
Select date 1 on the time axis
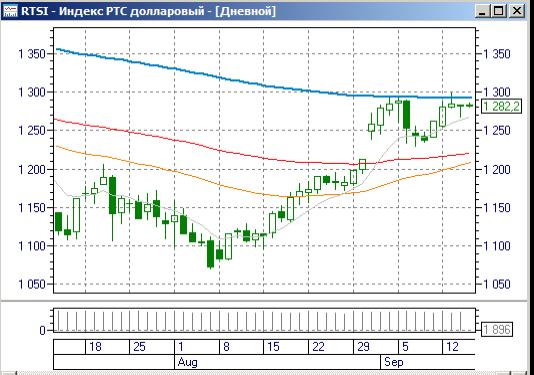pos(180,347)
